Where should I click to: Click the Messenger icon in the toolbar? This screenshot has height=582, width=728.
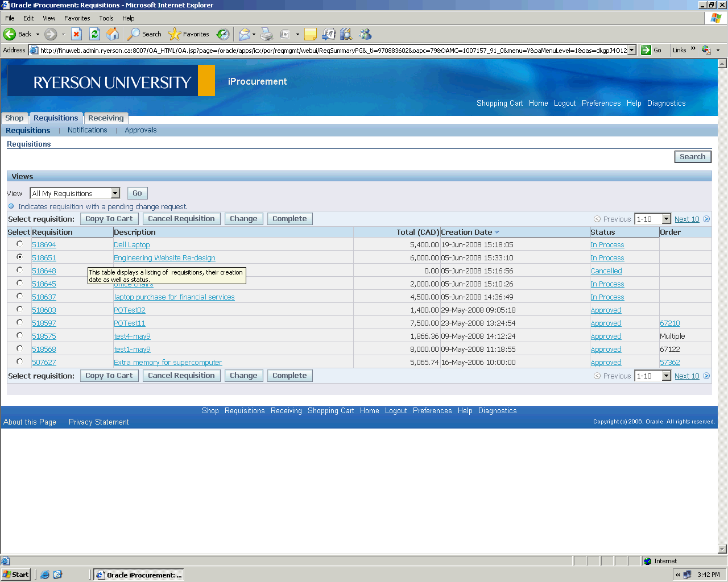[365, 34]
